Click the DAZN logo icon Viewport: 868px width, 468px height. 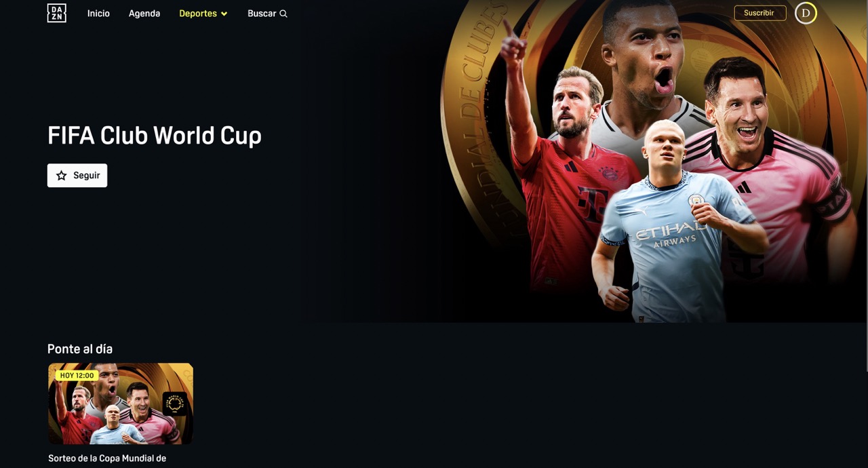[x=56, y=13]
